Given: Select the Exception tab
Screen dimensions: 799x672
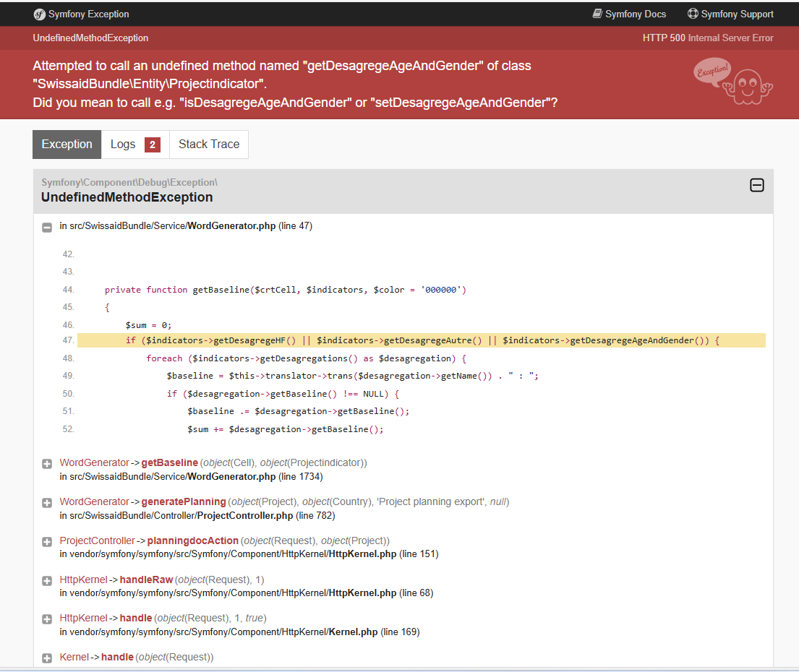Looking at the screenshot, I should 67,145.
